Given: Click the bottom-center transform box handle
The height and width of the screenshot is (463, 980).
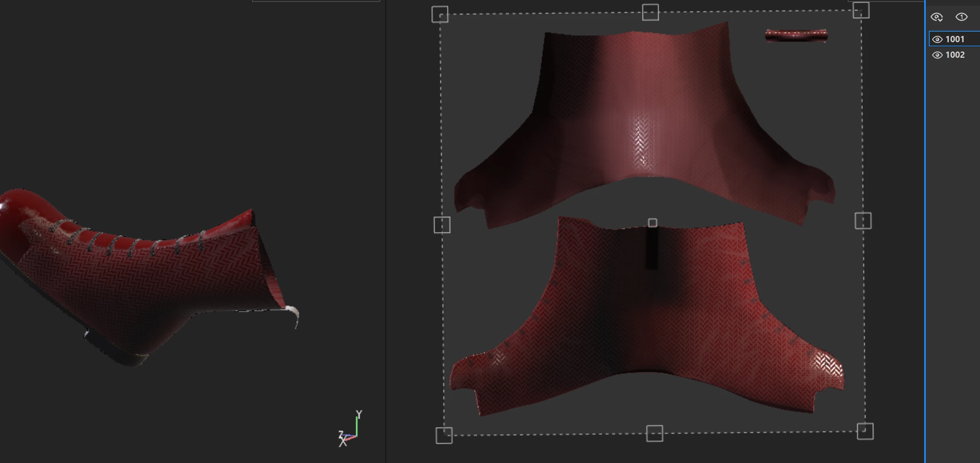Looking at the screenshot, I should (655, 433).
